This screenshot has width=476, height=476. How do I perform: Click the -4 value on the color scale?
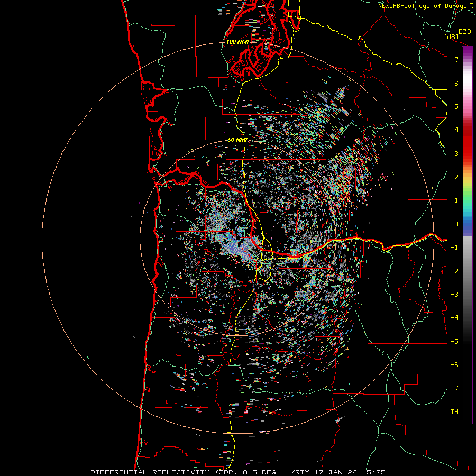click(454, 318)
